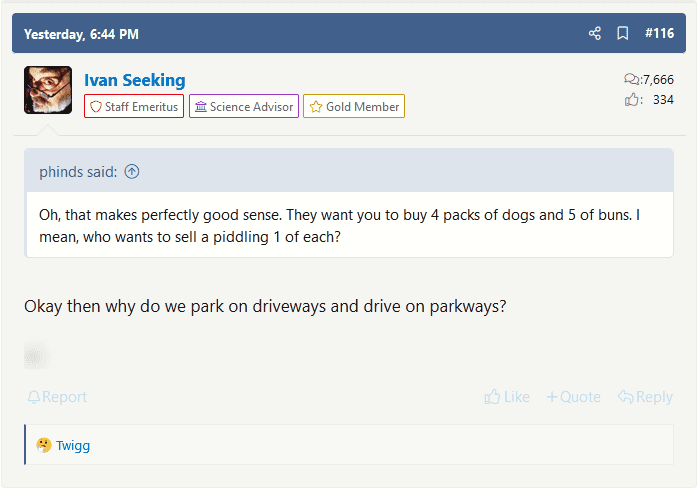Click the share icon in post header
The image size is (699, 491).
coord(595,34)
